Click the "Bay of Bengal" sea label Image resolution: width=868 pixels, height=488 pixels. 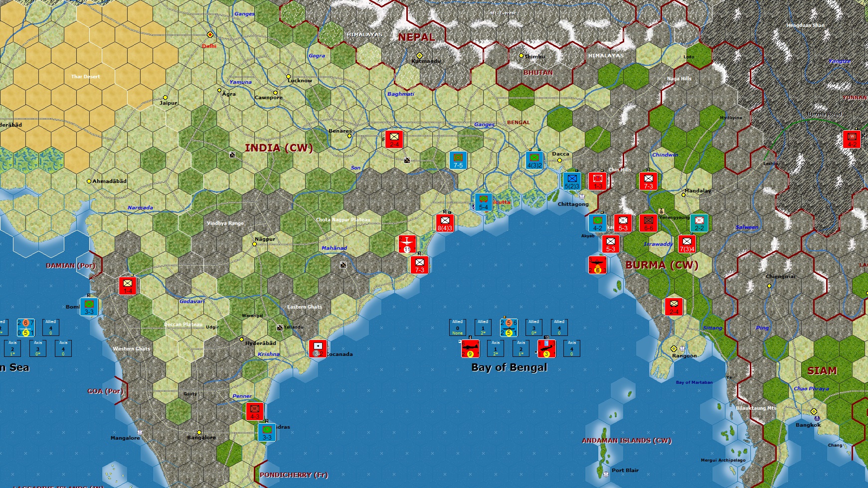[x=509, y=367]
